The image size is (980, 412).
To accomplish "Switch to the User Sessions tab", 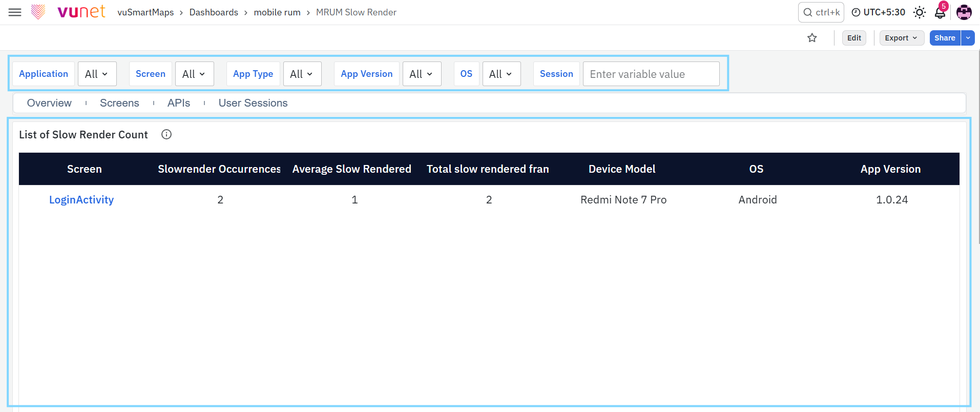I will [253, 103].
